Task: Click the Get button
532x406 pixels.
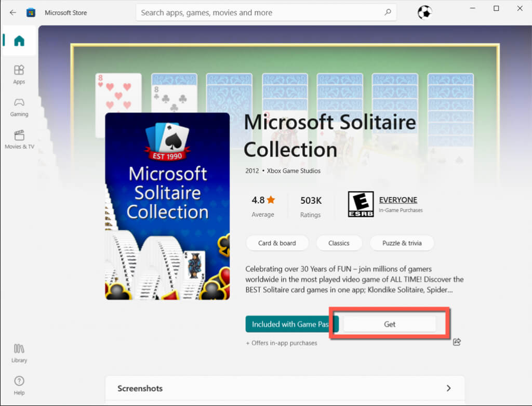Action: tap(390, 324)
